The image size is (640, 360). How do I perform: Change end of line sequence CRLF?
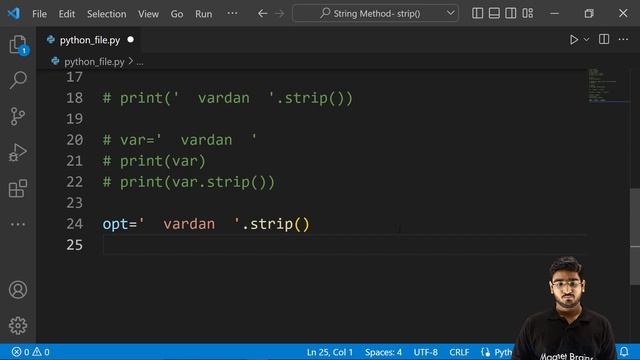459,352
